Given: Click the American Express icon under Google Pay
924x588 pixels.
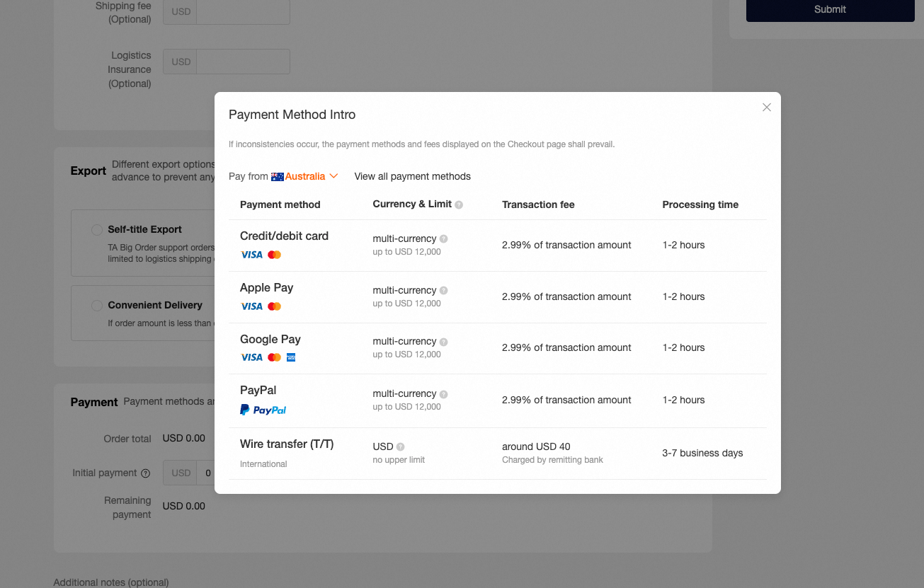Looking at the screenshot, I should point(290,357).
